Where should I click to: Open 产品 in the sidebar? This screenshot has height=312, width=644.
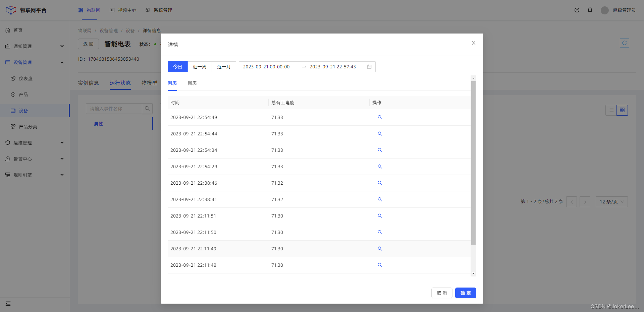click(x=35, y=95)
